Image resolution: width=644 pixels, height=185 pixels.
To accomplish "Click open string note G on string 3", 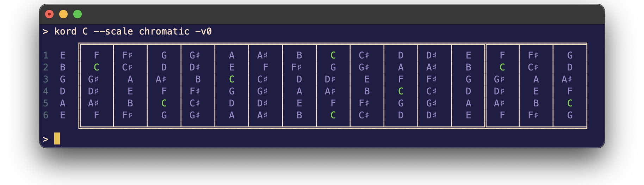I will (63, 79).
